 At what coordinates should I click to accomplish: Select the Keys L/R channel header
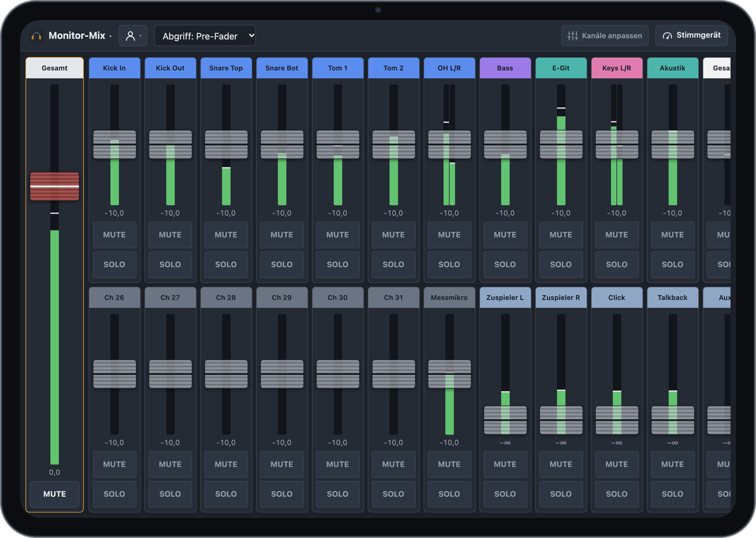(x=617, y=68)
